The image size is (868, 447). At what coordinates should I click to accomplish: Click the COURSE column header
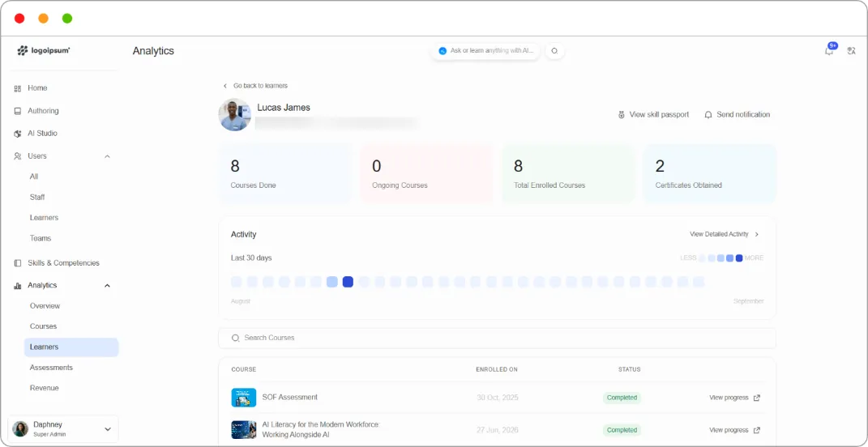point(244,369)
